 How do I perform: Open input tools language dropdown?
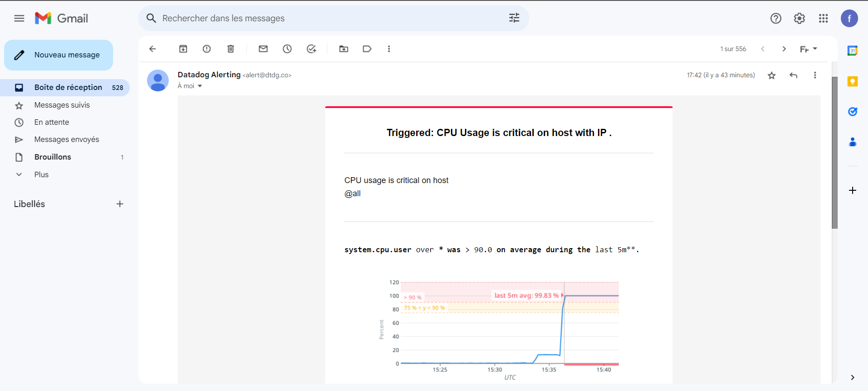coord(808,49)
